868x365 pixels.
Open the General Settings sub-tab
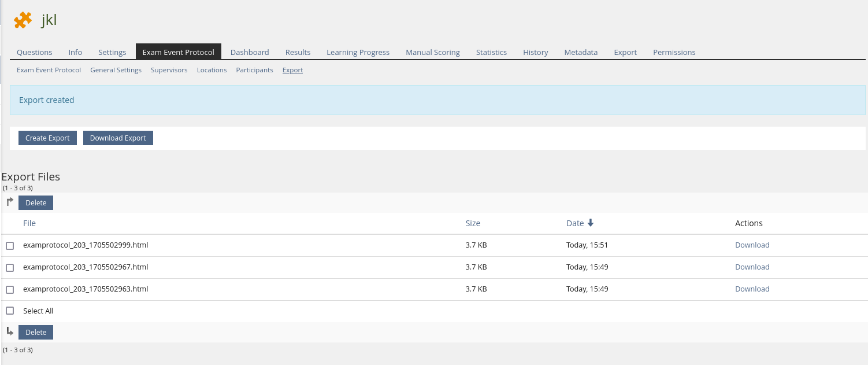pos(116,70)
